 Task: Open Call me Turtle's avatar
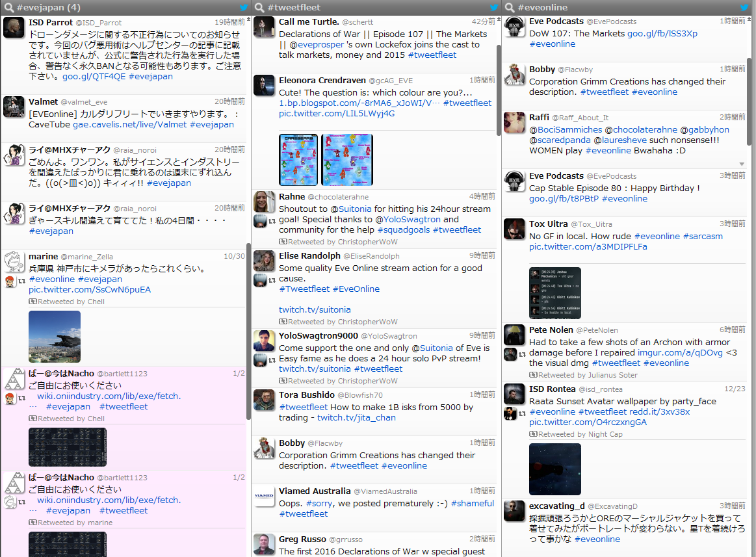pos(264,27)
